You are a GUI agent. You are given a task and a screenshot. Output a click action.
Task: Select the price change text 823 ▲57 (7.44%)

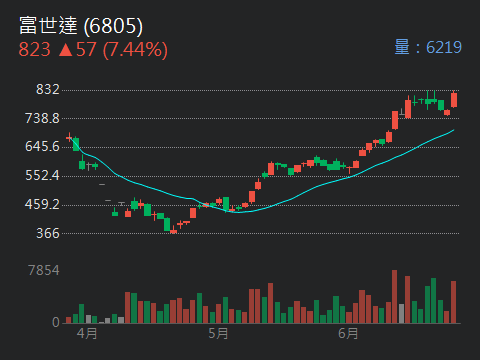click(93, 50)
